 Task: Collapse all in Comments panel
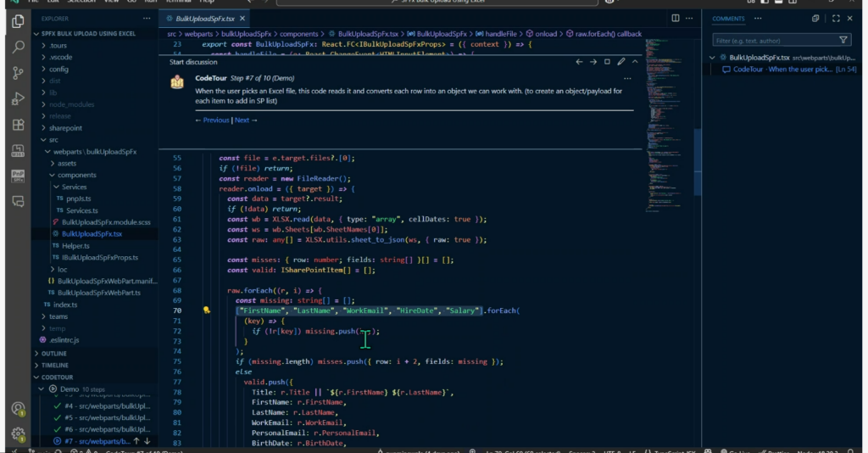[815, 19]
